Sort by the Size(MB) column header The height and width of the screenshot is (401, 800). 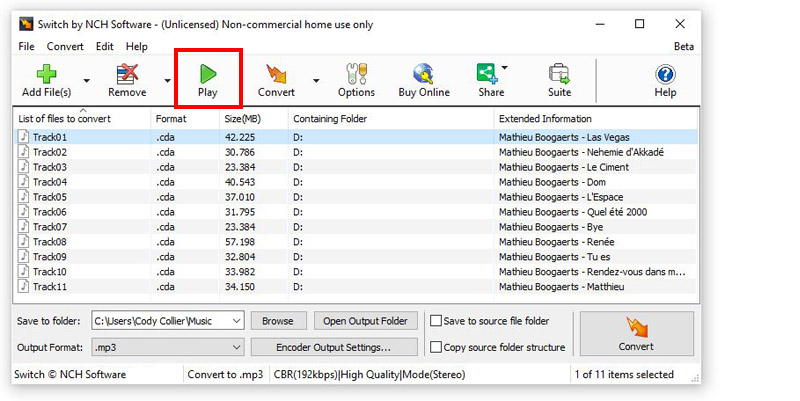click(x=242, y=119)
